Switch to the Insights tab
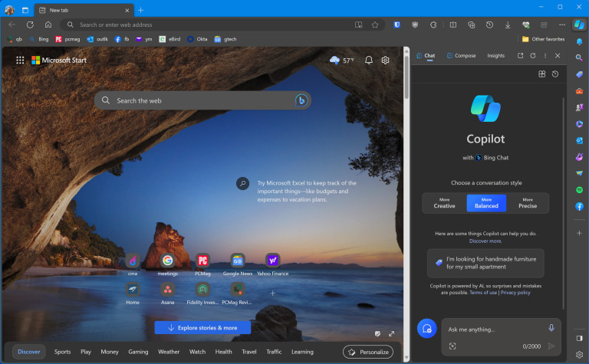589x364 pixels. pyautogui.click(x=496, y=55)
